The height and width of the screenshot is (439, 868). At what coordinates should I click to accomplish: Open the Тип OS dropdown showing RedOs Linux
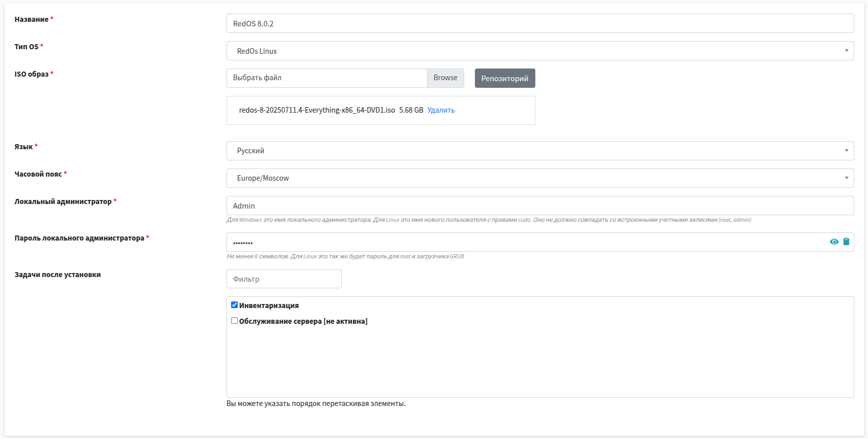tap(539, 51)
